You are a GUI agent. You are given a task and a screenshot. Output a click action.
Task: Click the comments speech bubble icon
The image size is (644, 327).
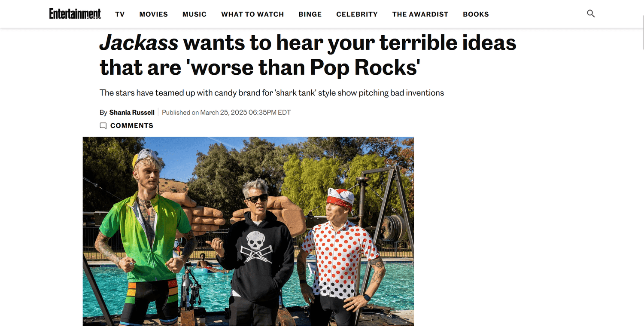[103, 126]
